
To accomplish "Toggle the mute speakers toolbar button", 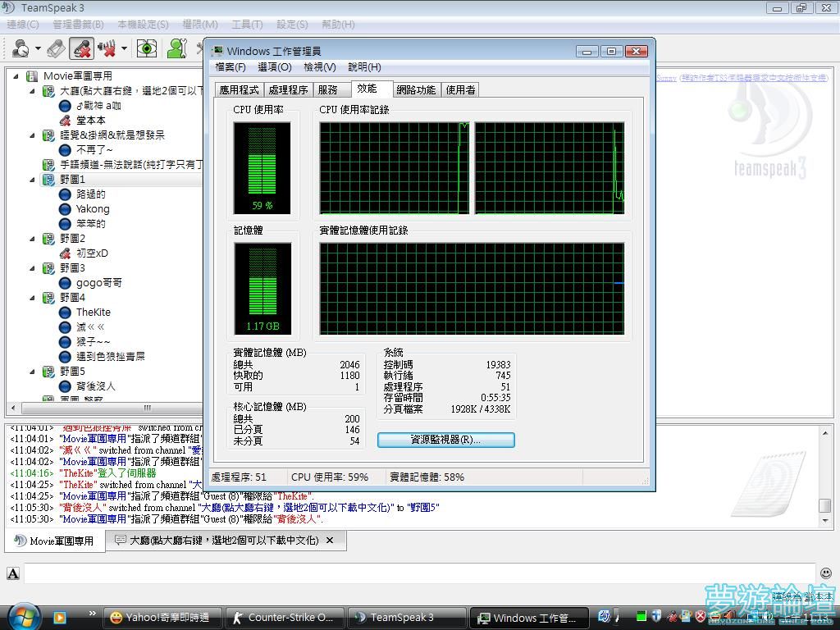I will coord(107,48).
